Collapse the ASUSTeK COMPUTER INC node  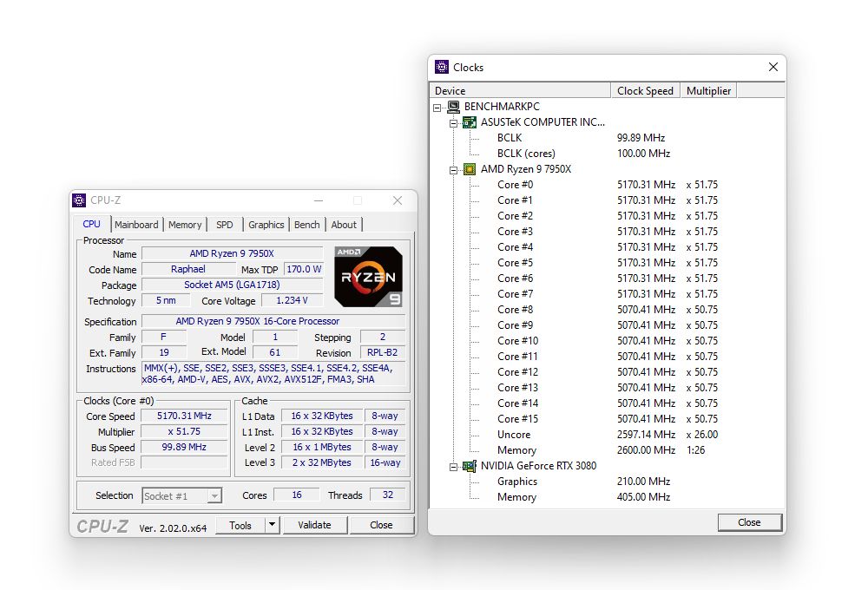coord(453,123)
